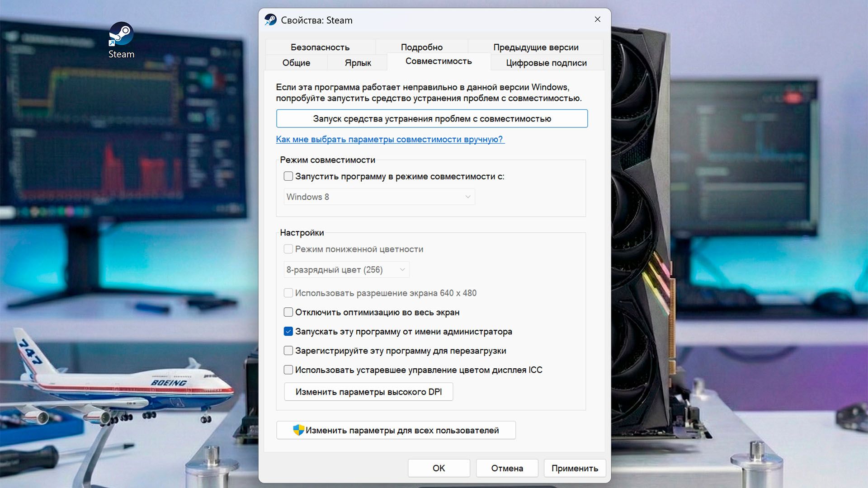The height and width of the screenshot is (488, 868).
Task: Switch to the Безопасность tab
Action: [x=320, y=47]
